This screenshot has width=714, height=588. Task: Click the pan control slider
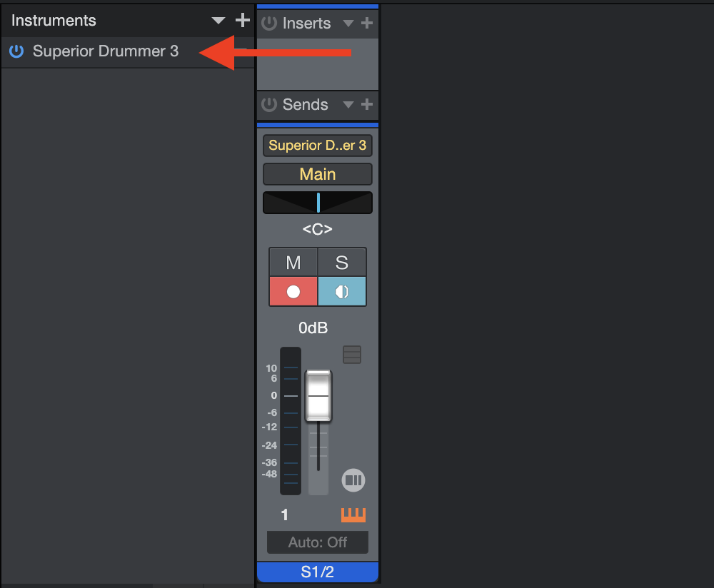[318, 203]
